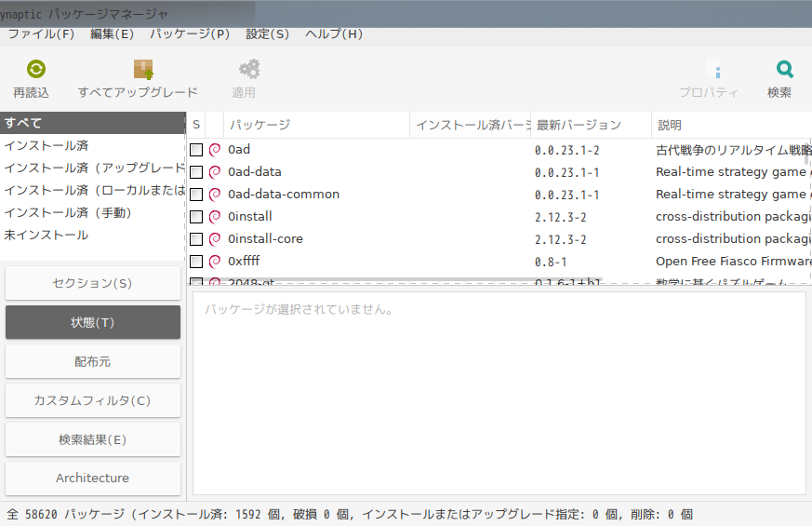Sort by the 最新バージョン column header
Viewport: 812px width, 526px height.
(x=591, y=125)
